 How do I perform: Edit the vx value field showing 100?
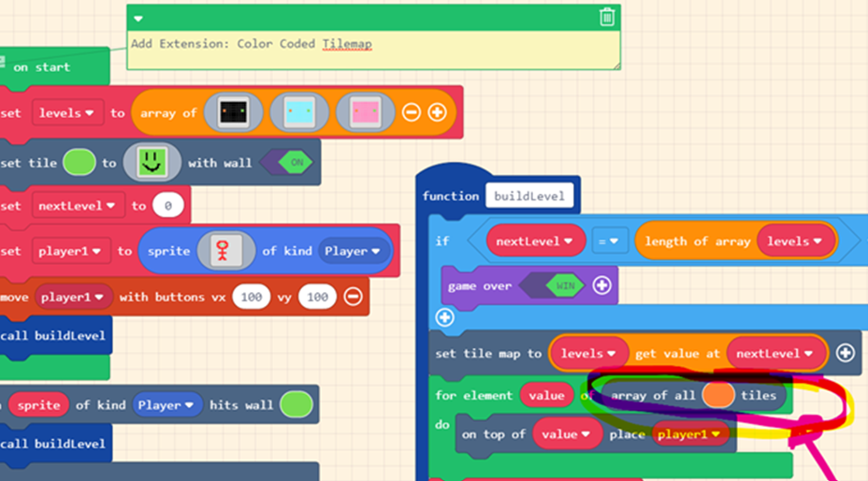coord(252,297)
